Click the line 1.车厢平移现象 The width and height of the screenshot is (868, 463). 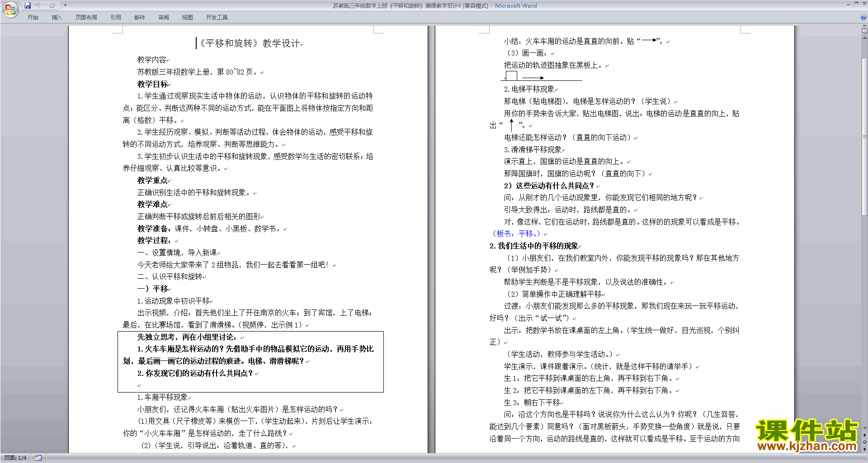[x=163, y=397]
